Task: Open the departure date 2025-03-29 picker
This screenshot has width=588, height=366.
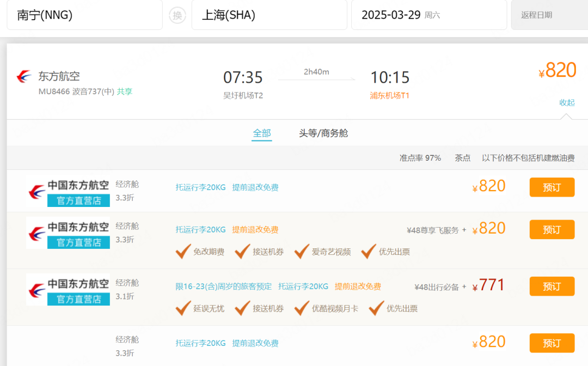Action: (428, 15)
